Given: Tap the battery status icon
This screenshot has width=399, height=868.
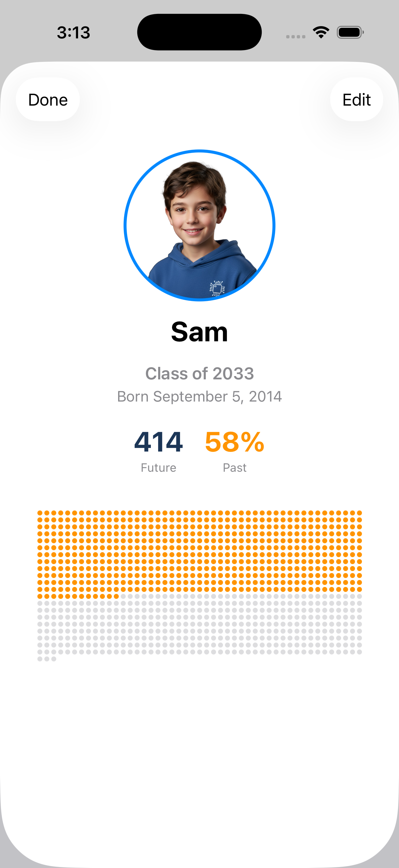Looking at the screenshot, I should [x=350, y=32].
